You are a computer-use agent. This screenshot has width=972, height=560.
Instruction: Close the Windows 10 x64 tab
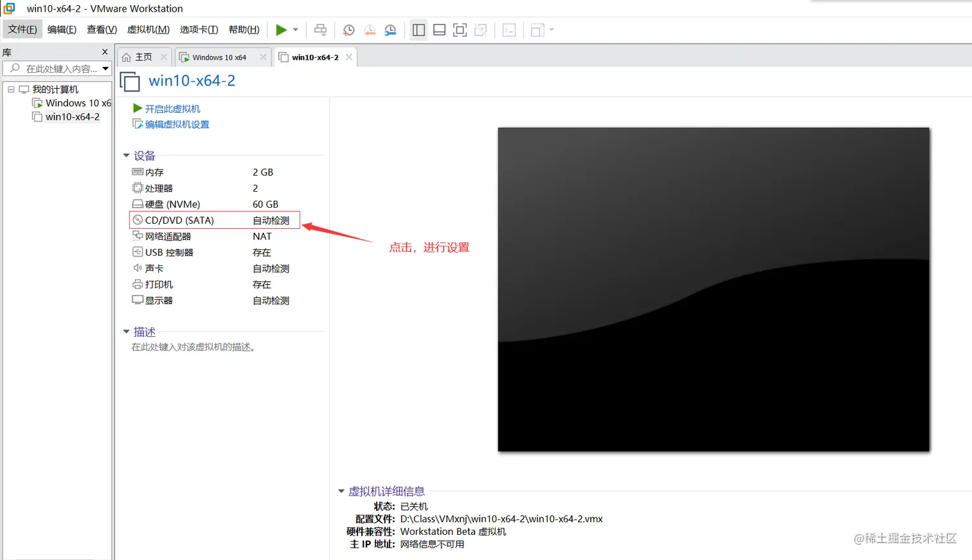[263, 57]
